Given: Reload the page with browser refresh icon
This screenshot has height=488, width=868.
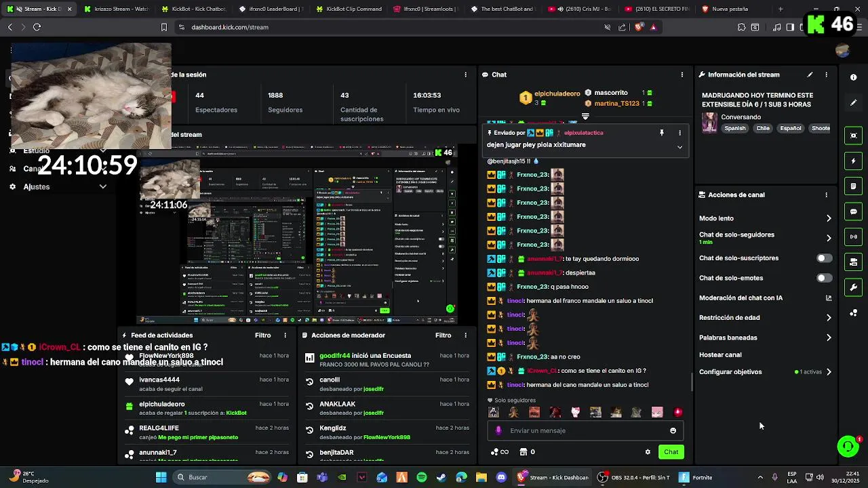Looking at the screenshot, I should tap(37, 27).
